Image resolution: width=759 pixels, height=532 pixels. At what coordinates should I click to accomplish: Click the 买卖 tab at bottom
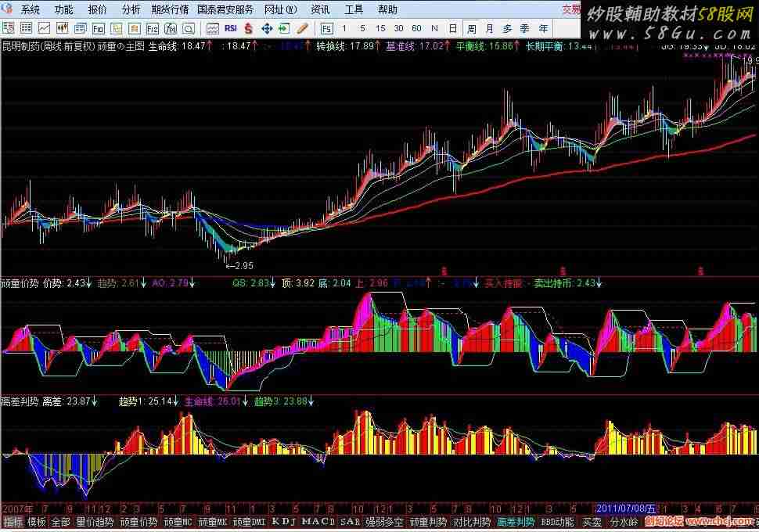coord(592,521)
